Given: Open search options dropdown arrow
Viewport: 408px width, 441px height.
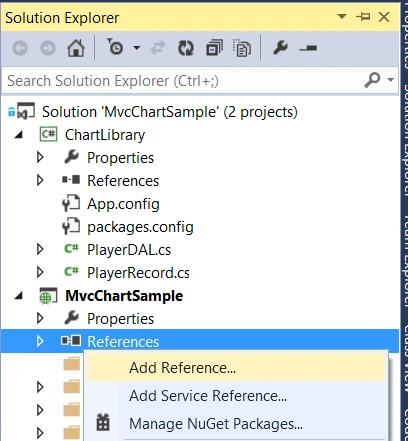Looking at the screenshot, I should (x=391, y=80).
